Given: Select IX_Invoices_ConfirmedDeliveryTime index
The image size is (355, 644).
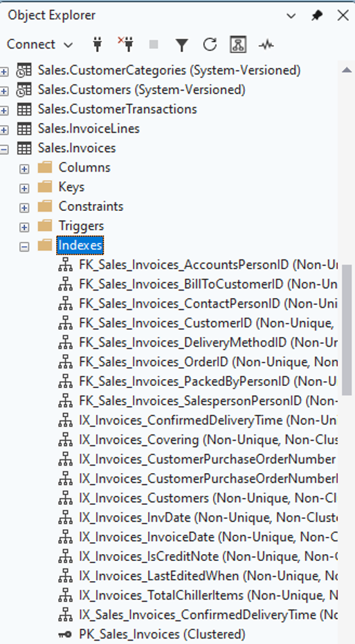Looking at the screenshot, I should click(208, 421).
